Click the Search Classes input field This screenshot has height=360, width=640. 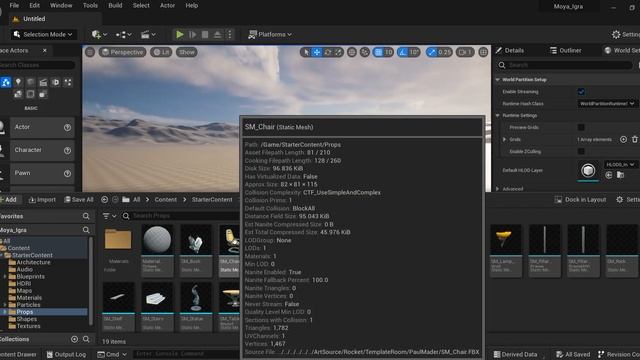[38, 65]
